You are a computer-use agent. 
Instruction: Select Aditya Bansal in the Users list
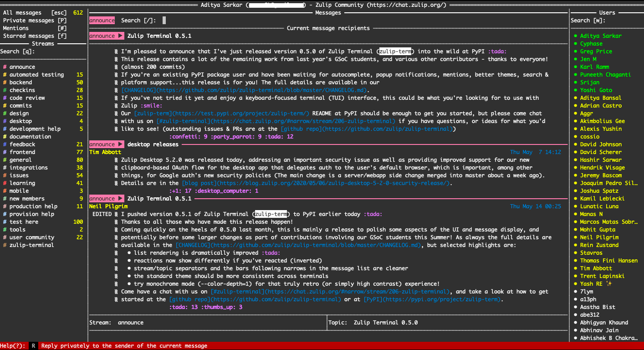[x=601, y=98]
